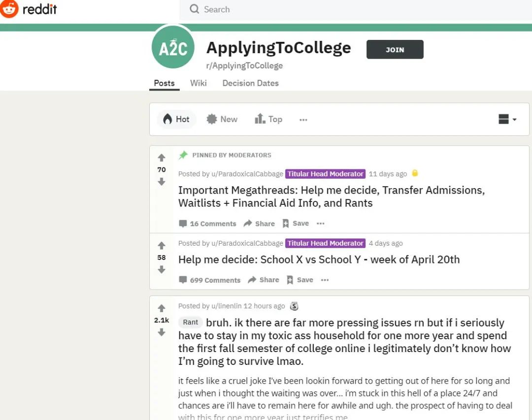
Task: Open more sorting options via ellipsis
Action: tap(303, 119)
